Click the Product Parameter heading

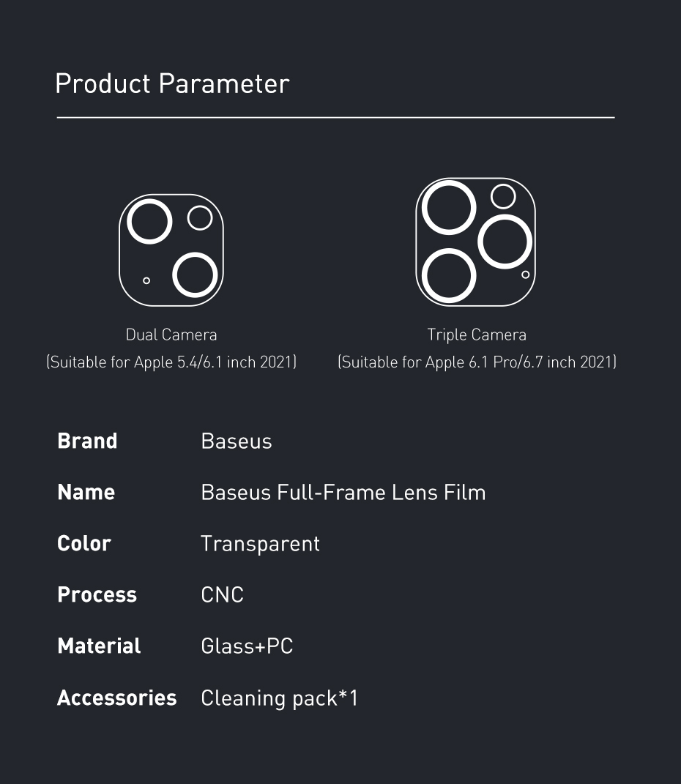[173, 83]
